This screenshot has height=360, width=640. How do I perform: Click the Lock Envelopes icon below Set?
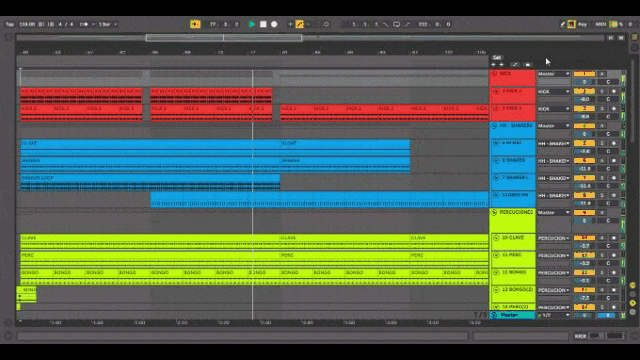[x=528, y=64]
